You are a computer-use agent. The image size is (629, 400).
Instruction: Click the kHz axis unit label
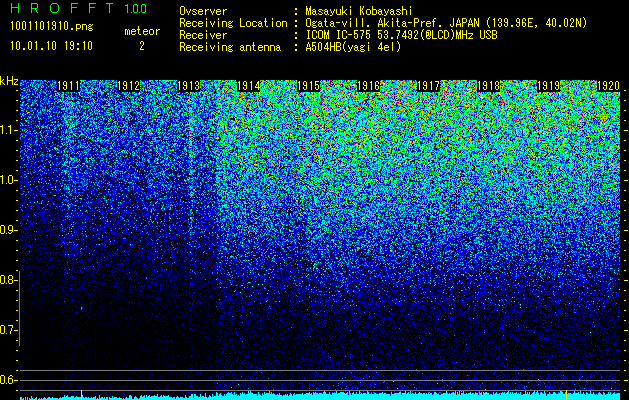(9, 81)
